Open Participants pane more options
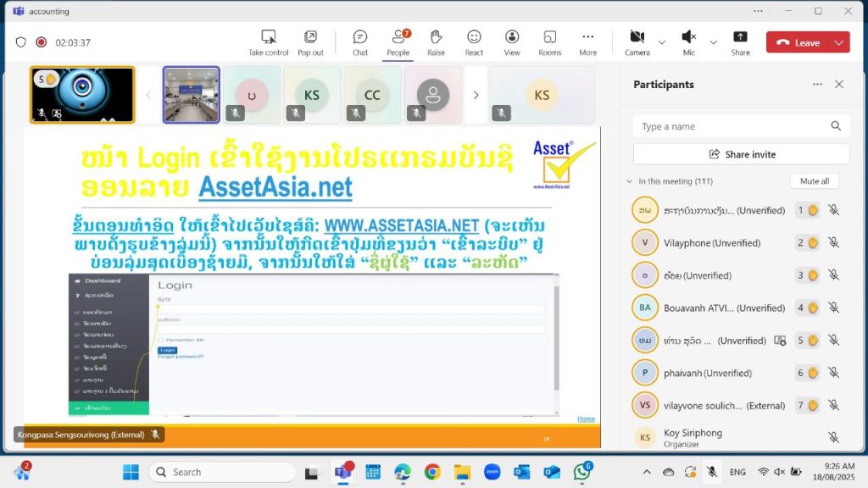 click(817, 84)
